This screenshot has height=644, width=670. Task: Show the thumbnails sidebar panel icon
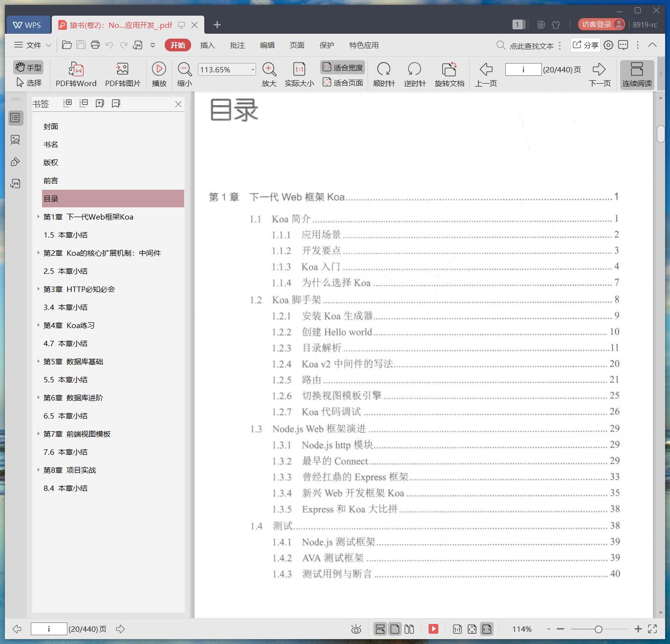click(x=15, y=140)
